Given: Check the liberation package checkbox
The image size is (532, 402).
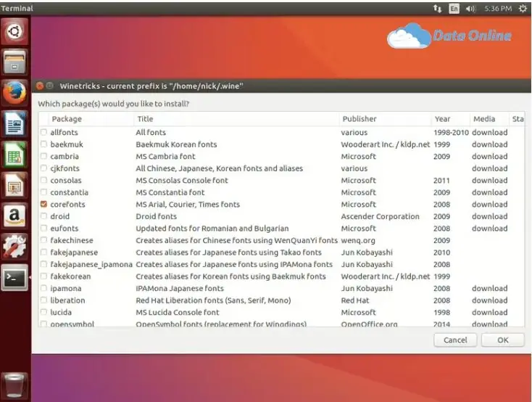Looking at the screenshot, I should (x=43, y=300).
